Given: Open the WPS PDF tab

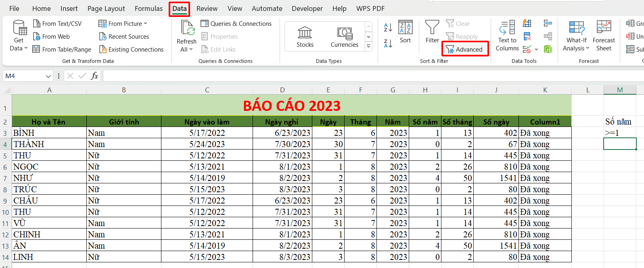Looking at the screenshot, I should 370,8.
